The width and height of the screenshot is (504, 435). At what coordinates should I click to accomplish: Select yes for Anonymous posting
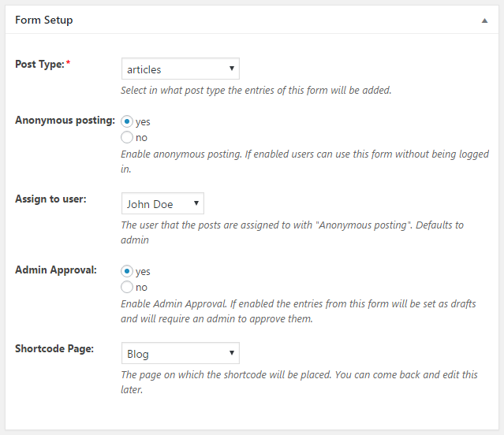(127, 122)
